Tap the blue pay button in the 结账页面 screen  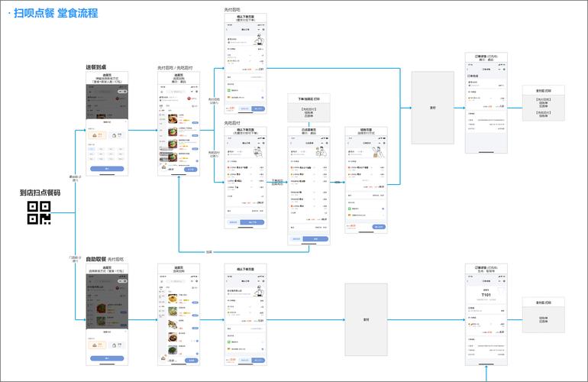(379, 227)
